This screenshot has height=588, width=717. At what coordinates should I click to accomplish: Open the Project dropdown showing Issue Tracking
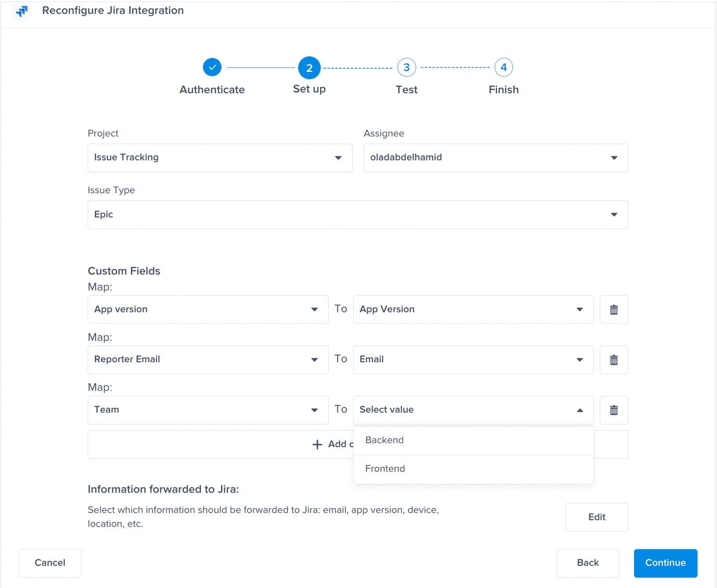220,158
